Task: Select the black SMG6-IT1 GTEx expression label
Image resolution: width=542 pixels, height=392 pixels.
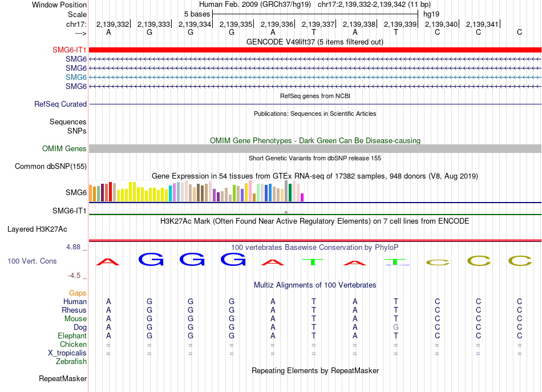Action: 69,211
